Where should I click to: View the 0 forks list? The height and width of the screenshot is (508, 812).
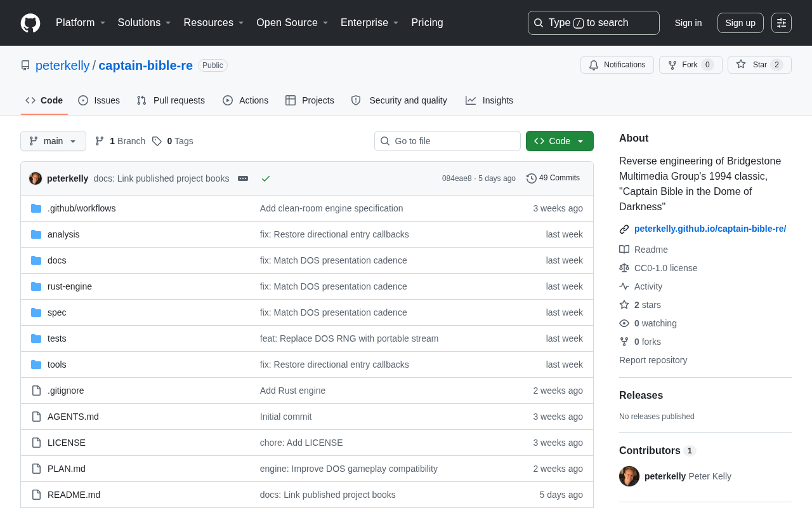pyautogui.click(x=640, y=342)
